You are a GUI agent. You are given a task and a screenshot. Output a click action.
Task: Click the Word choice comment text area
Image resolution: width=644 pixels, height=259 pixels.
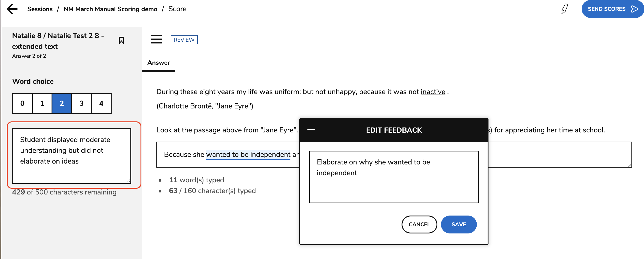(71, 156)
